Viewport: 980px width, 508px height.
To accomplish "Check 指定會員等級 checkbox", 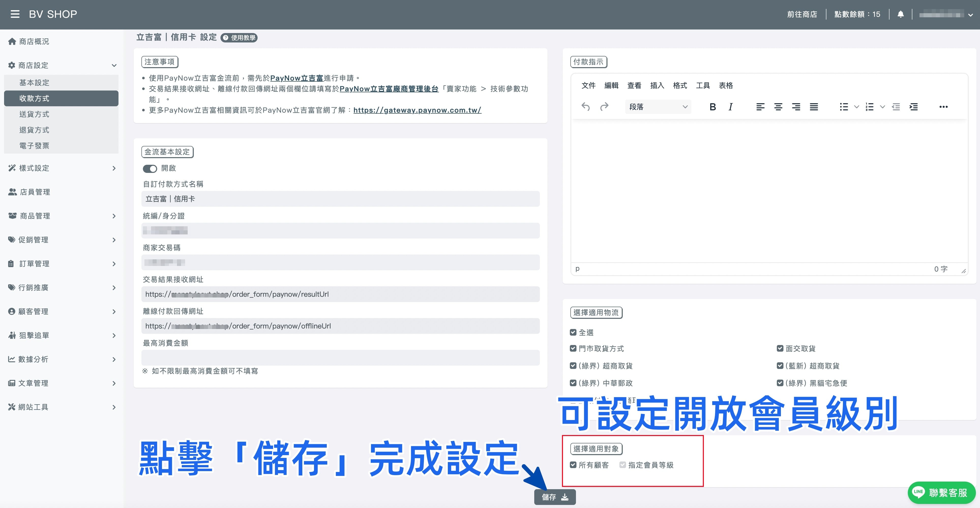I will coord(623,465).
